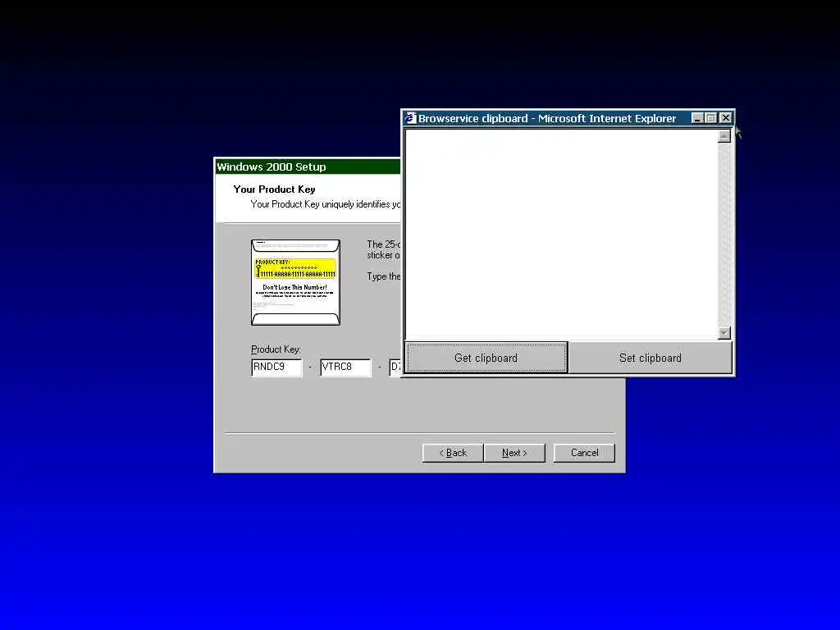840x630 pixels.
Task: Click the "Product Key:" label
Action: [x=276, y=349]
